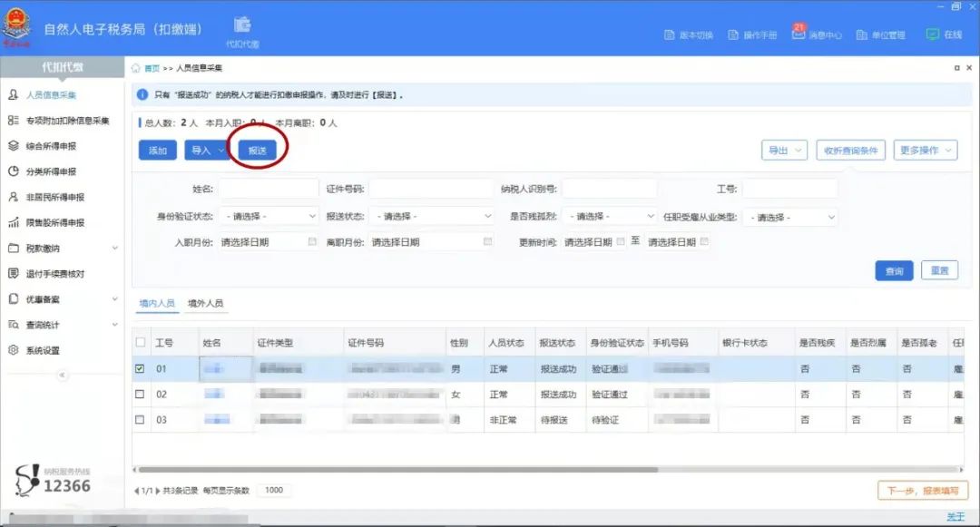The image size is (980, 527).
Task: Check the checkbox for 工号 02
Action: (141, 395)
